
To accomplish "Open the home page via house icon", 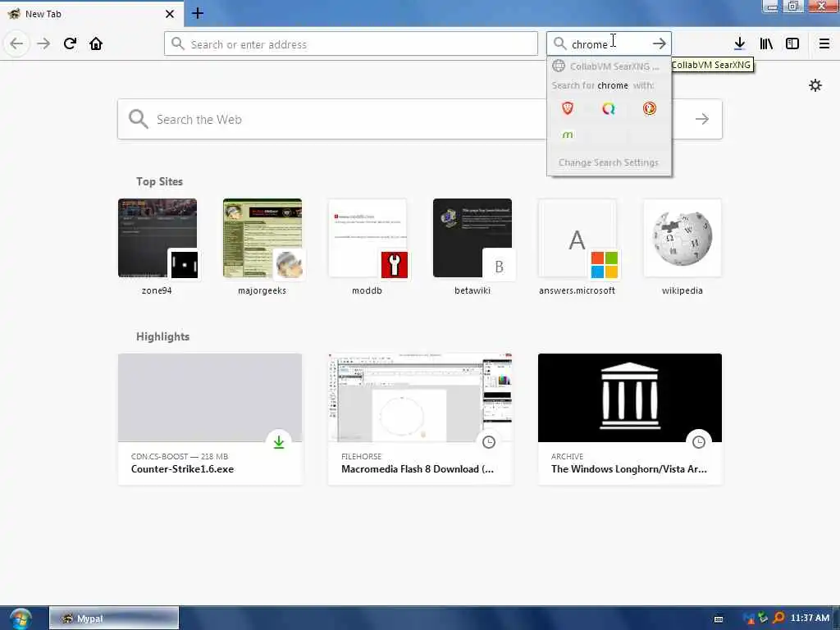I will 96,43.
